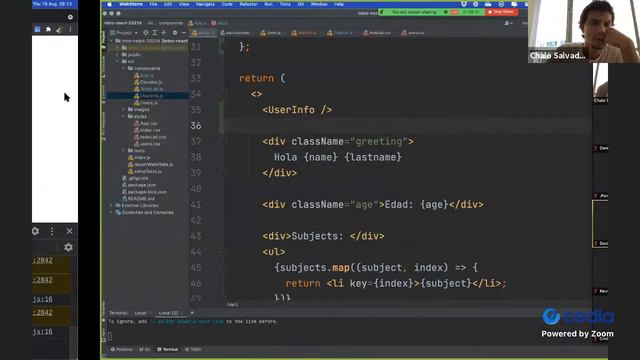
Task: Open the Refactor menu
Action: point(248,4)
